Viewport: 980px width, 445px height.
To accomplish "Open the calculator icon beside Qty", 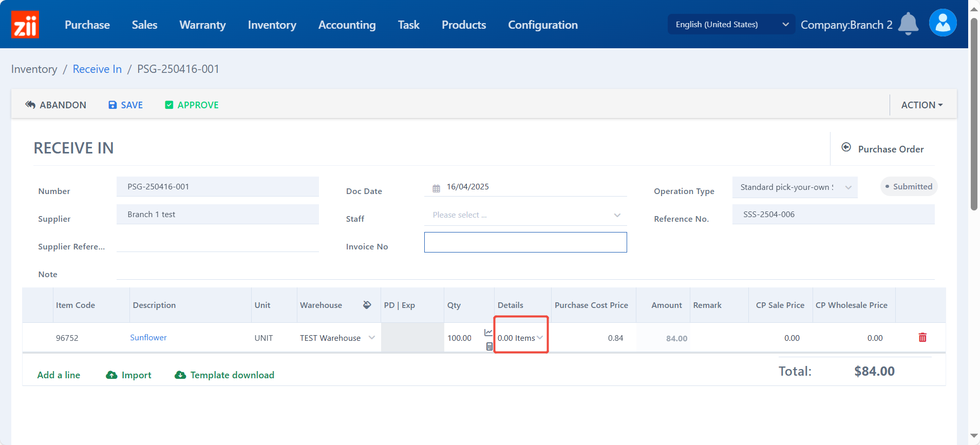I will [x=489, y=346].
